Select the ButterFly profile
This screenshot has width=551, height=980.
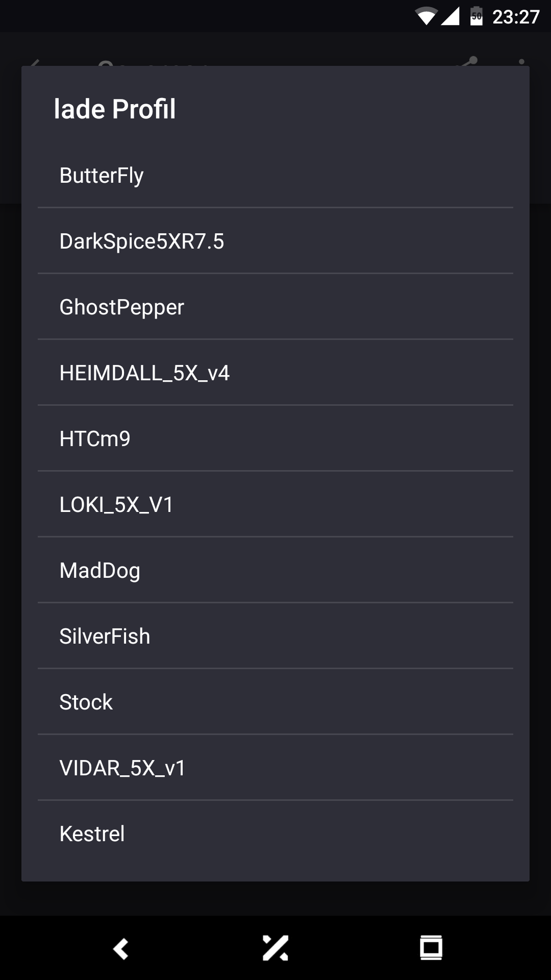[x=275, y=176]
